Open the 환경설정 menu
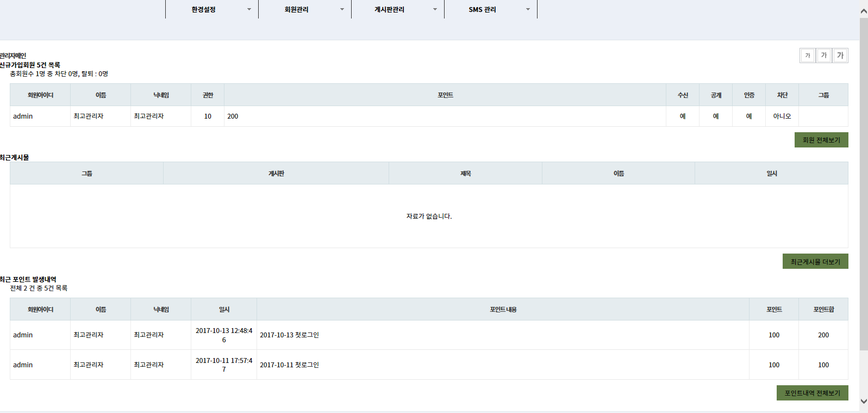 [203, 9]
